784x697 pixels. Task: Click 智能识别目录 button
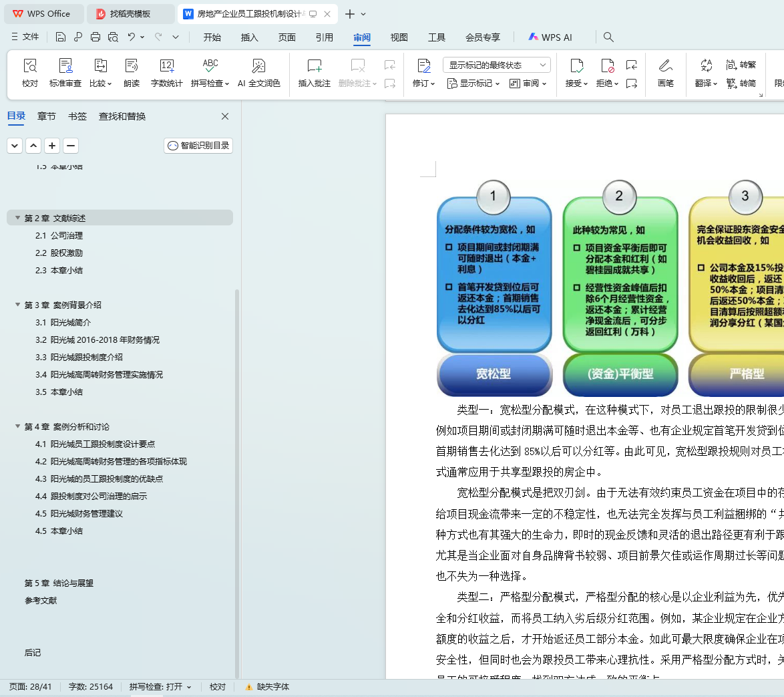pos(198,146)
